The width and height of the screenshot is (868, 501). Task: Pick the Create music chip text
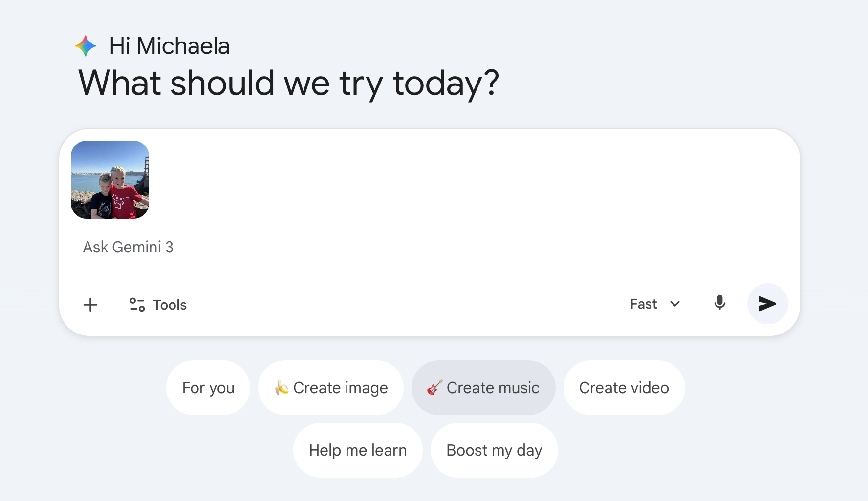click(x=493, y=388)
